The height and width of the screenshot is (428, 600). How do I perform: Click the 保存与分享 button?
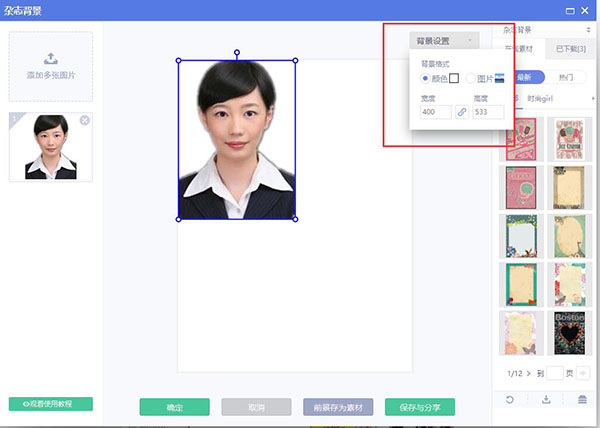(x=419, y=407)
